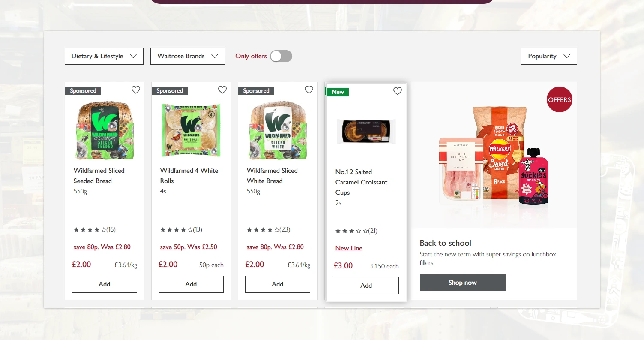
Task: Add Wildfarmed 4 White Rolls to trolley
Action: (x=191, y=284)
